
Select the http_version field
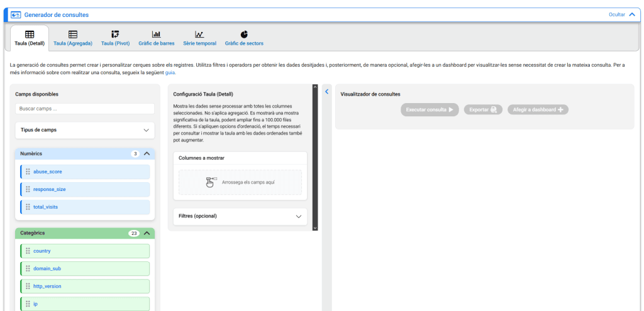[x=85, y=286]
